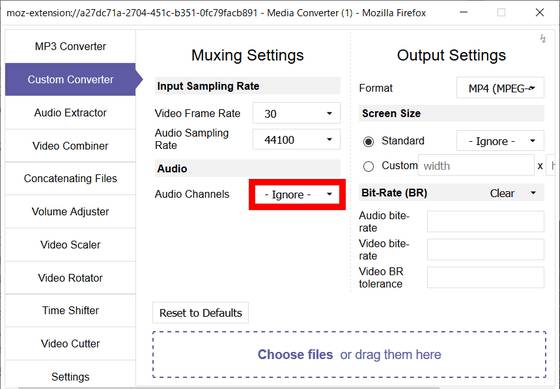The width and height of the screenshot is (560, 389).
Task: Go to Concatenating Files
Action: point(70,178)
